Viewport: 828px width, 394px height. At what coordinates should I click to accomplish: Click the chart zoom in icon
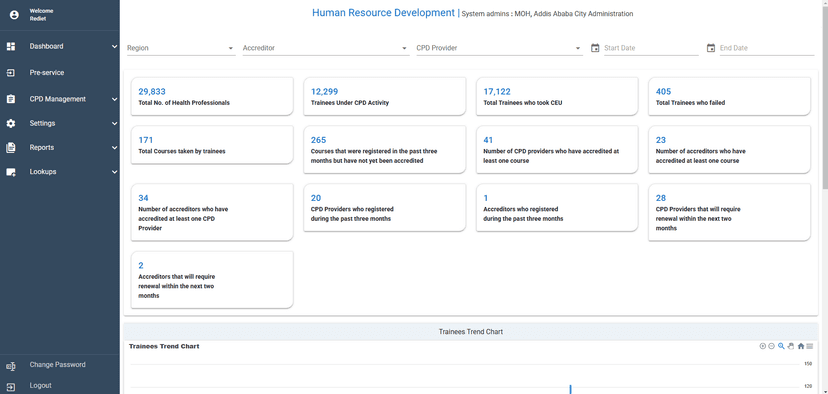[763, 346]
